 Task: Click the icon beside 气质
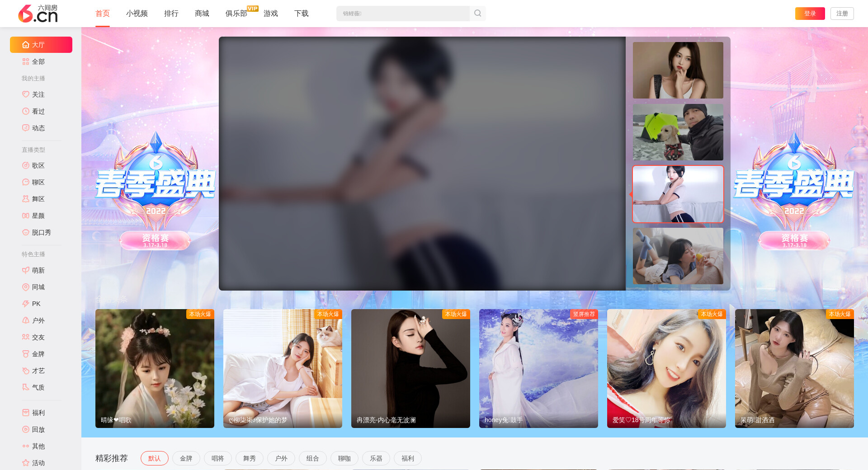(26, 387)
